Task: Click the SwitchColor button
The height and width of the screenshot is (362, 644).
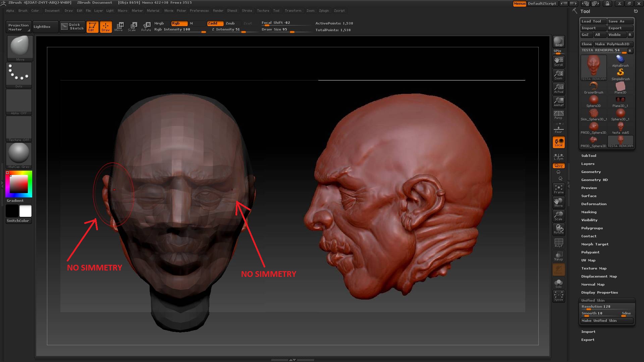Action: pyautogui.click(x=19, y=221)
